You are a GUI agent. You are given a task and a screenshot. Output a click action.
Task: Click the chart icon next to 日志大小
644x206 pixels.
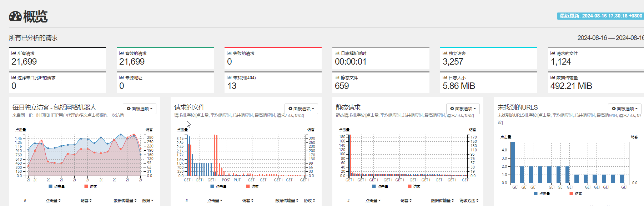(445, 77)
